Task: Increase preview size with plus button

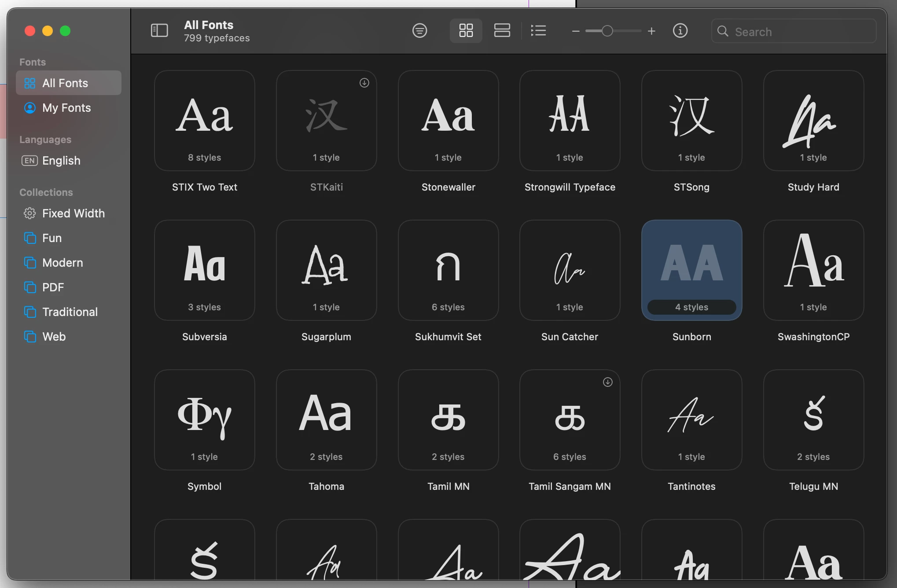Action: pos(651,31)
